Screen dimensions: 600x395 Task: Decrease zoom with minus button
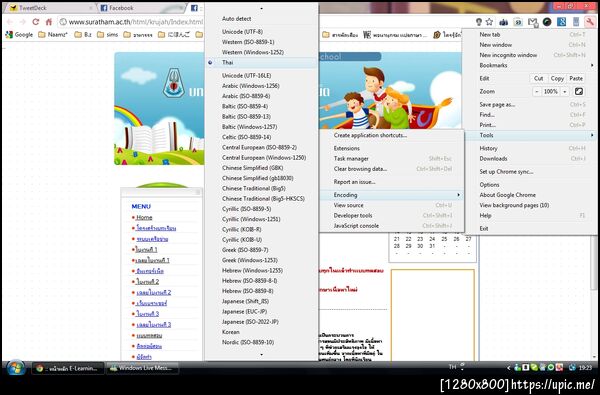(536, 92)
